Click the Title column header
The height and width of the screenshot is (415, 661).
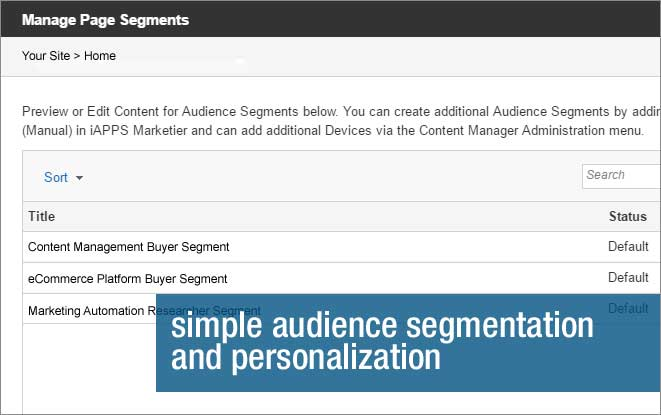[x=42, y=216]
